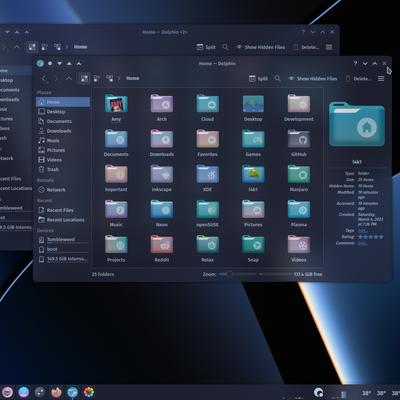This screenshot has height=400, width=400.
Task: Switch front Dolphin window to Icons view mode
Action: [84, 78]
